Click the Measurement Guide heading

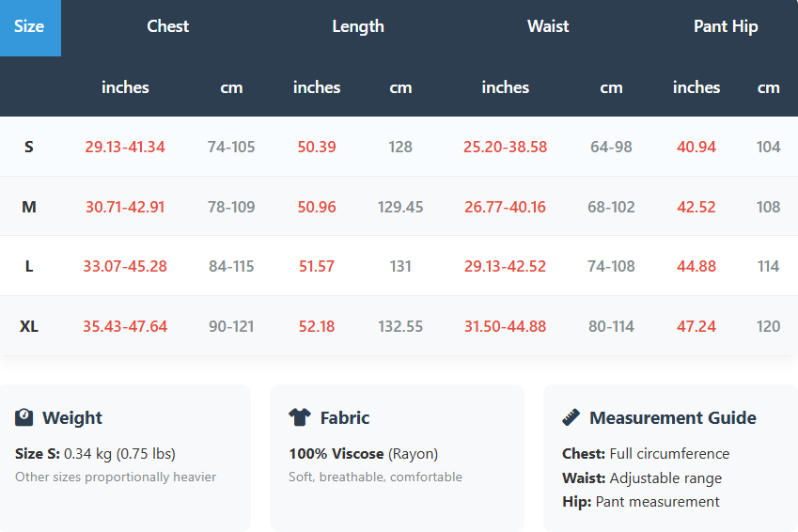point(673,418)
